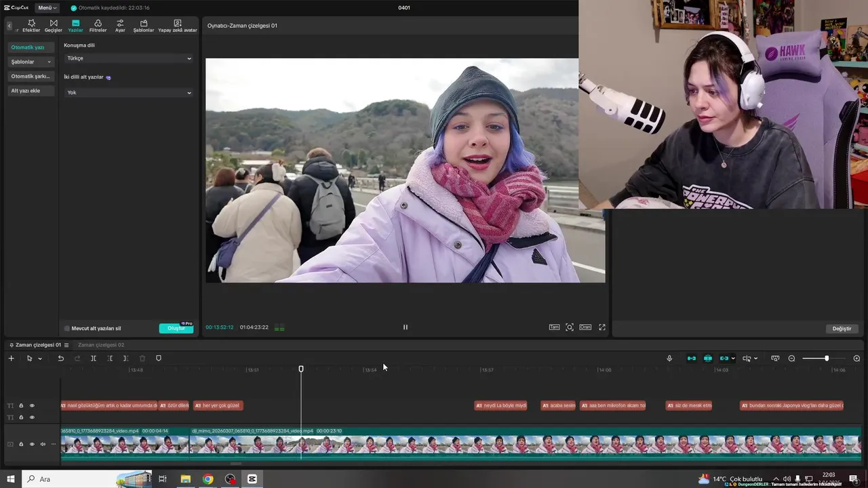Add a marker with the shield marker icon
This screenshot has height=488, width=868.
[x=159, y=358]
